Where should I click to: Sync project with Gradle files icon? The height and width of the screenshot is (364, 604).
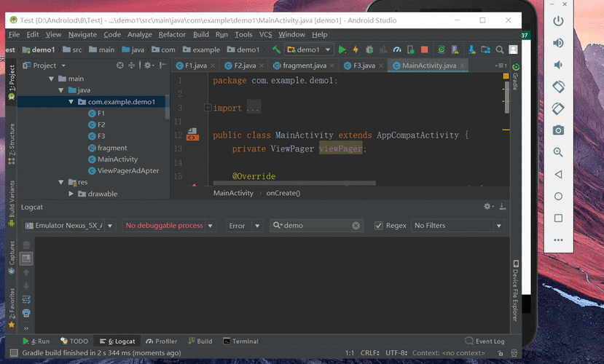(442, 50)
